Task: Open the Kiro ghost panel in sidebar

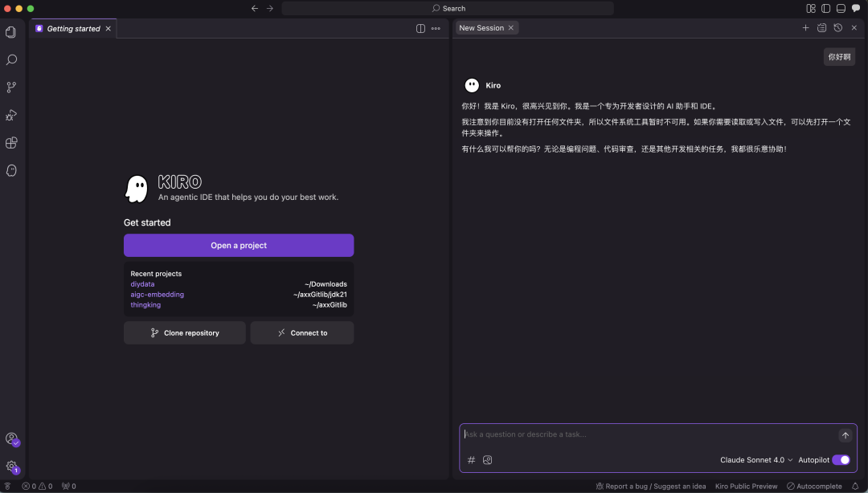Action: click(11, 170)
